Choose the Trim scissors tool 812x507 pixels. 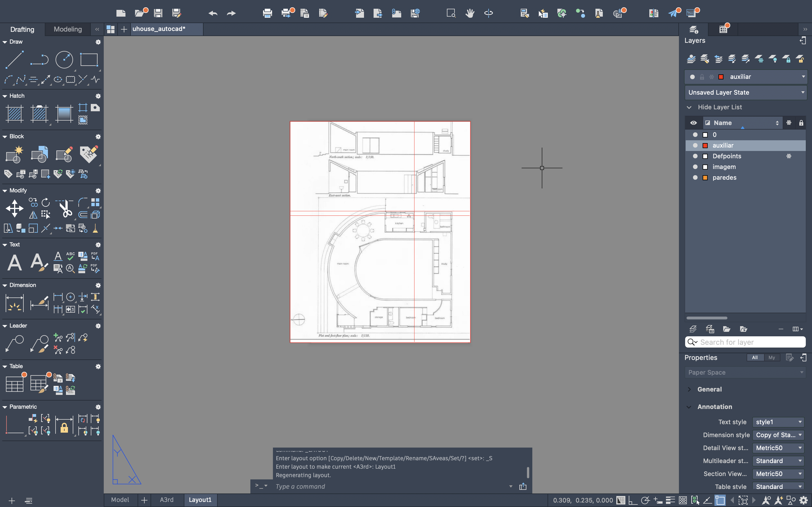point(65,208)
